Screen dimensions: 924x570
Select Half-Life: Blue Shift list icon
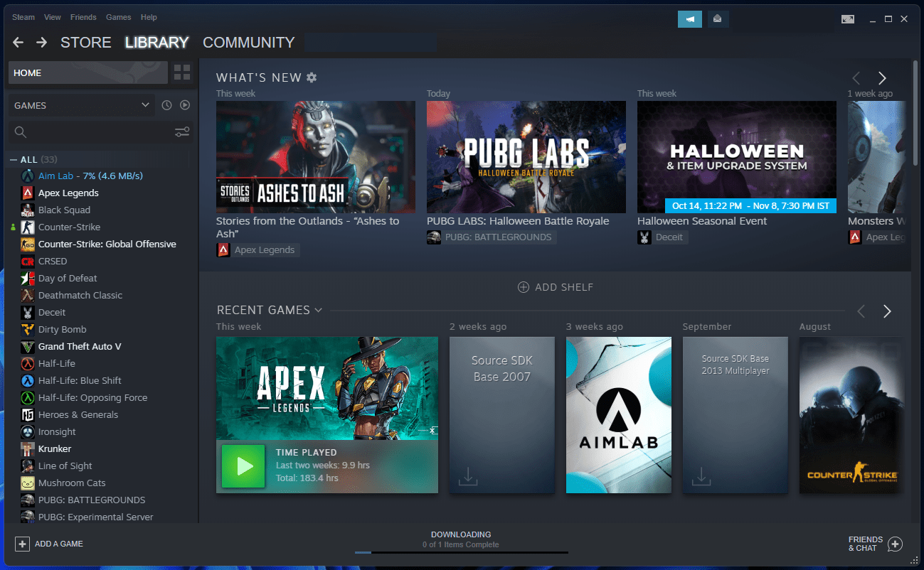coord(27,380)
